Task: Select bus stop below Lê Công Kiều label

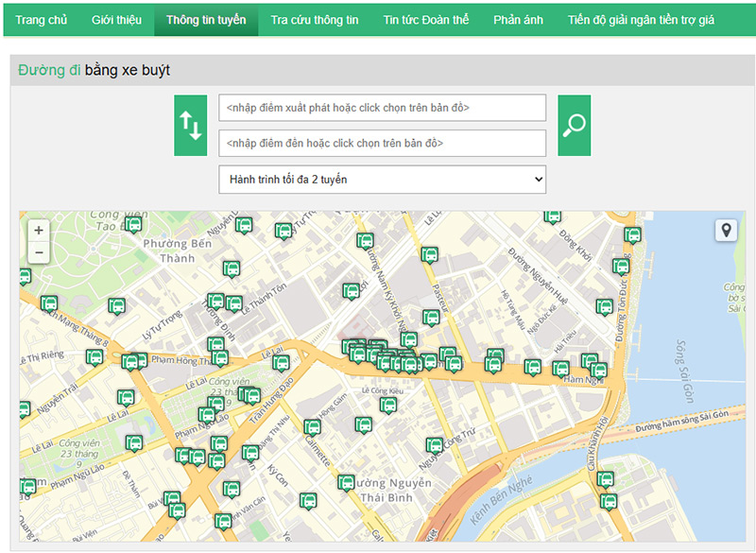Action: pyautogui.click(x=388, y=406)
